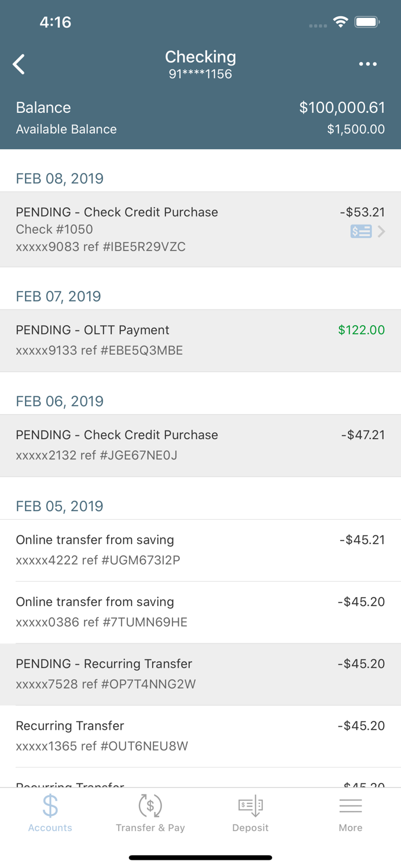Click the check image icon on Check #1050

361,231
